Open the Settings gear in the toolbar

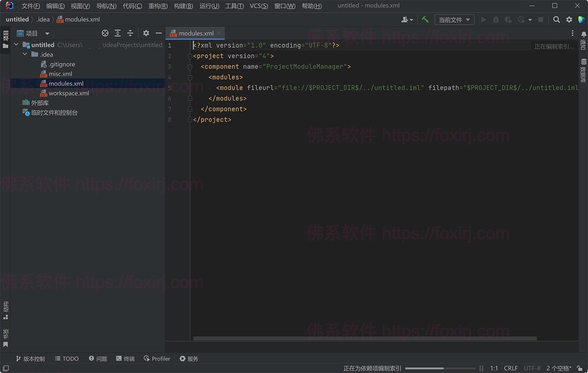click(568, 19)
